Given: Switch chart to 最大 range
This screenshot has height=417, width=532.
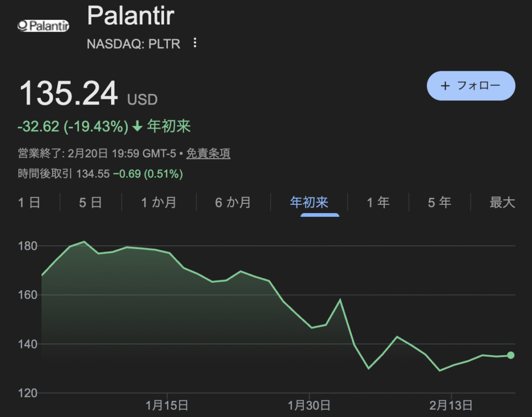Looking at the screenshot, I should point(502,202).
